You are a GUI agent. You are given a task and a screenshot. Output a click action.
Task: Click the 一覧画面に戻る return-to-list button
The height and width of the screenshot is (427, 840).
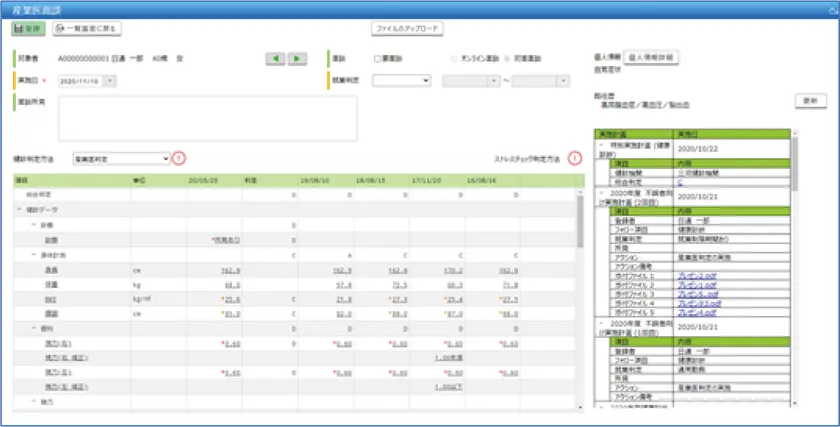[87, 29]
